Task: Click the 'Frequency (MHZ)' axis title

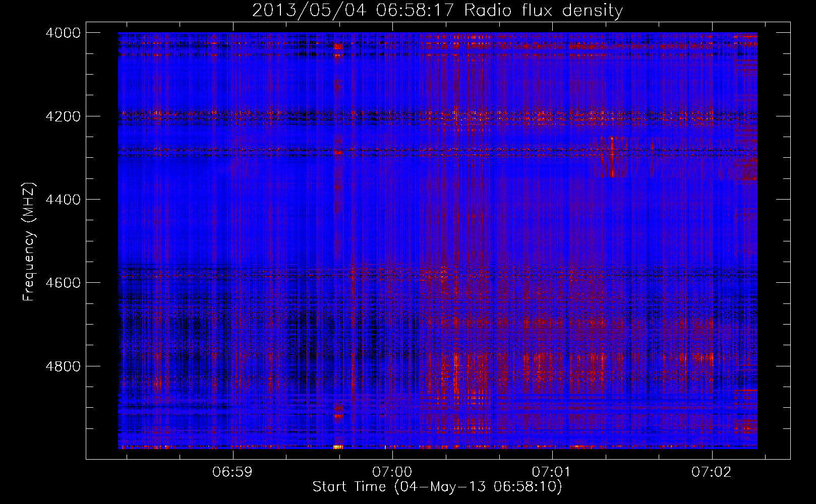Action: pyautogui.click(x=29, y=241)
